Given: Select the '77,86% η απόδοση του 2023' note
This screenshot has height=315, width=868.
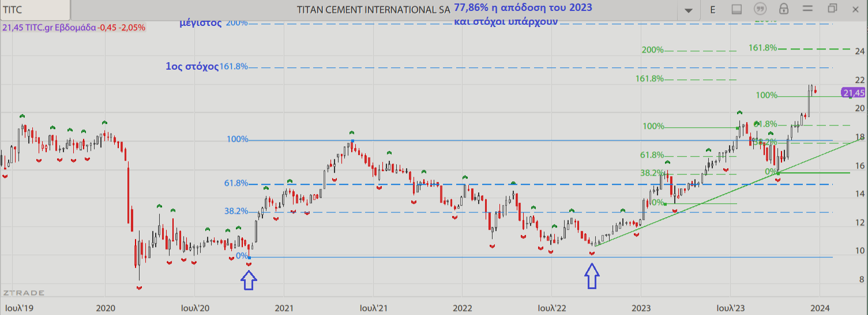Looking at the screenshot, I should (x=523, y=7).
